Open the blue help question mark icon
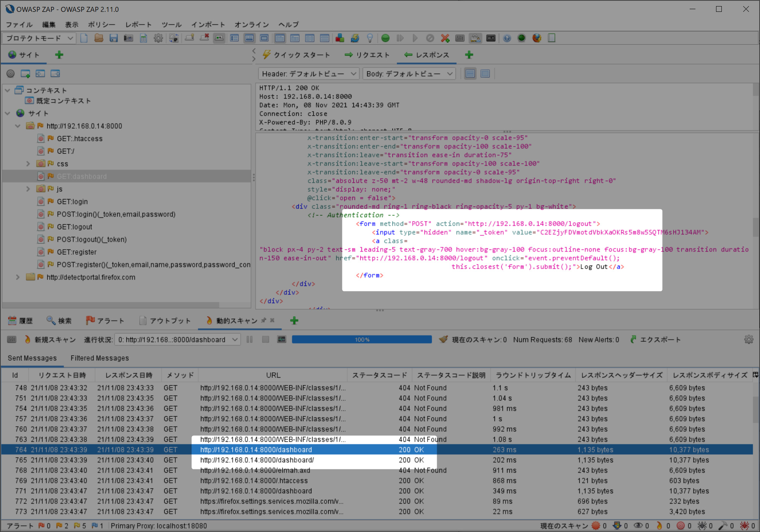Screen dimensions: 760x532 point(507,38)
